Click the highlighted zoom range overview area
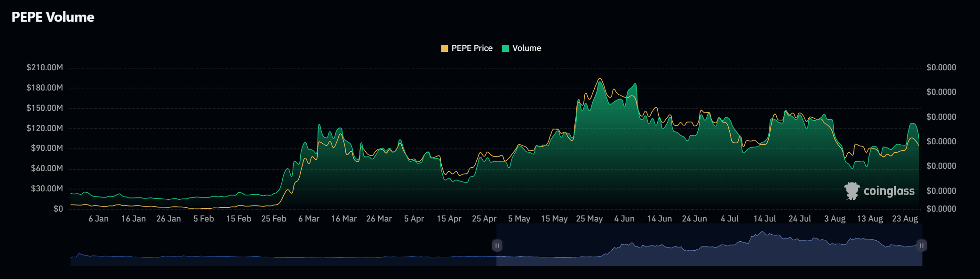The image size is (980, 279). (x=709, y=245)
